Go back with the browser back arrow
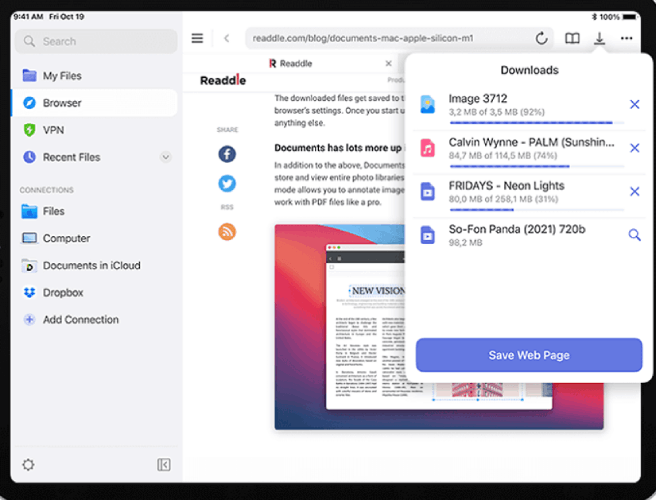The width and height of the screenshot is (656, 500). click(x=227, y=38)
